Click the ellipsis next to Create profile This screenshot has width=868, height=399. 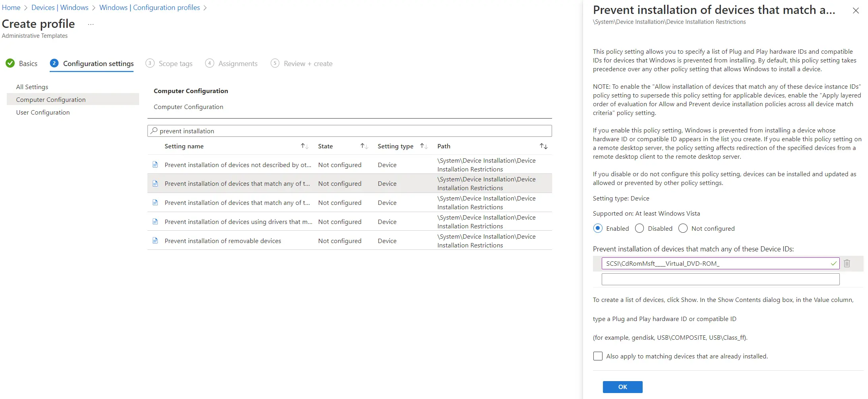pyautogui.click(x=91, y=25)
